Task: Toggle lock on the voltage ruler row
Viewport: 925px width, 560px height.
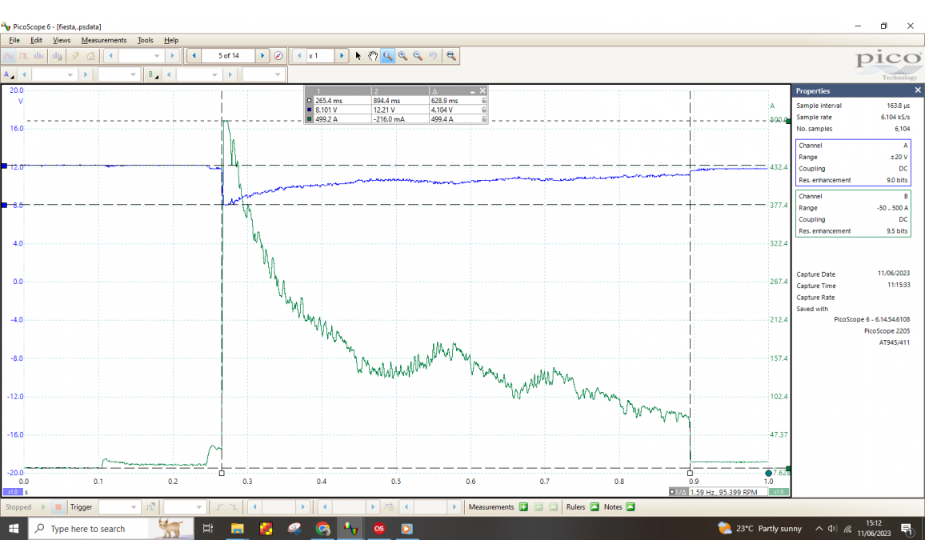Action: (x=483, y=110)
